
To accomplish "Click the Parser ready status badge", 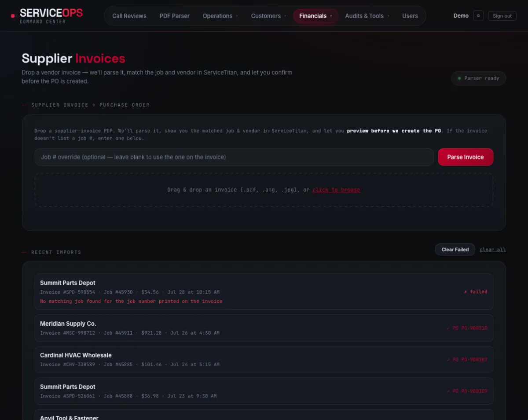I will [x=478, y=78].
